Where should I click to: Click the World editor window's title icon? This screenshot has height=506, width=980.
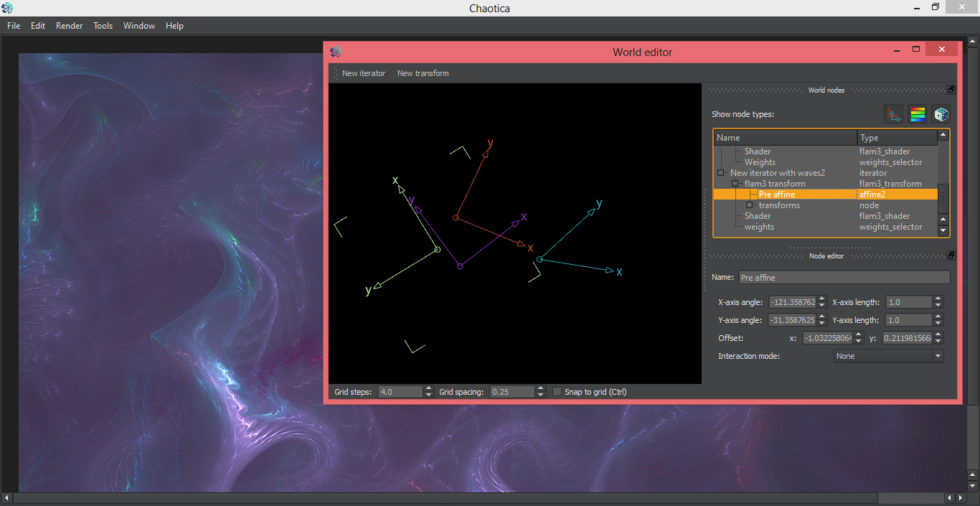coord(336,52)
